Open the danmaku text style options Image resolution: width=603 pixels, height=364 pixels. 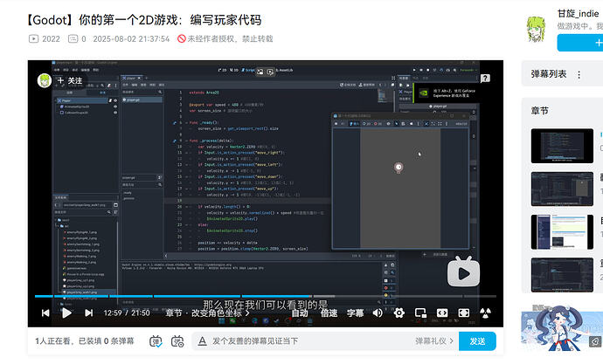(202, 341)
